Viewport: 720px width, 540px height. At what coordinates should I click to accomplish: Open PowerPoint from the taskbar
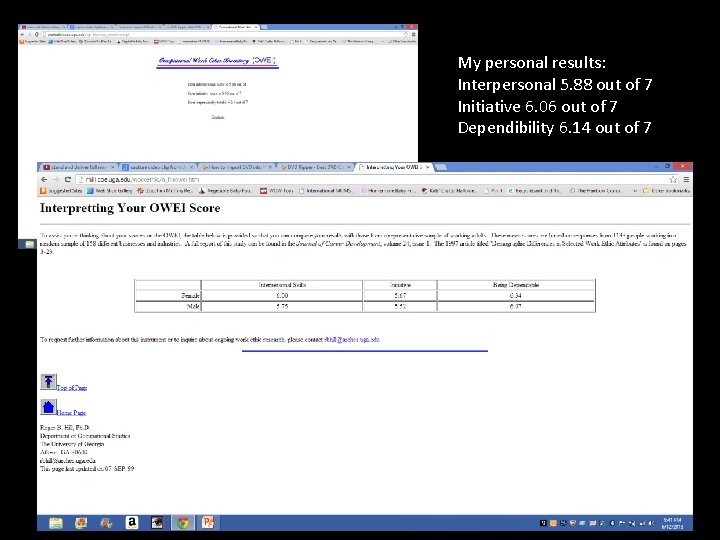(208, 523)
